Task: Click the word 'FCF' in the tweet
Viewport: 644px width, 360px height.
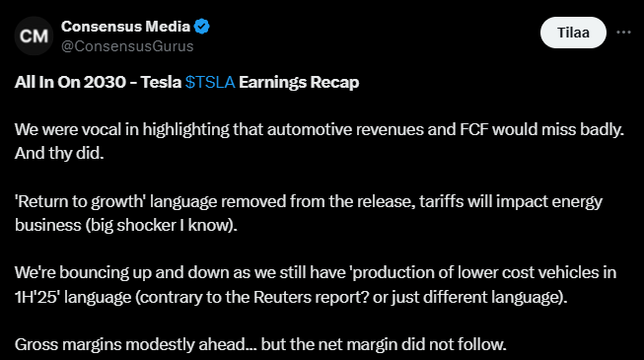Action: (x=474, y=130)
